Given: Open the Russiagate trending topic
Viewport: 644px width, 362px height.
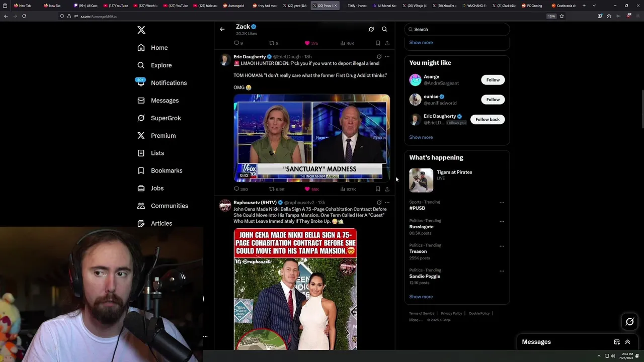Looking at the screenshot, I should [x=421, y=227].
